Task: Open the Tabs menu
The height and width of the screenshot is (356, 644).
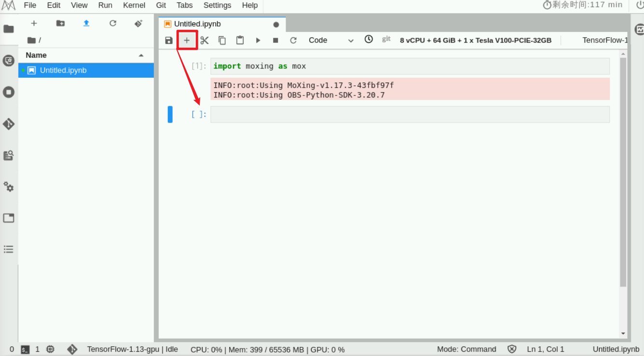Action: 185,5
